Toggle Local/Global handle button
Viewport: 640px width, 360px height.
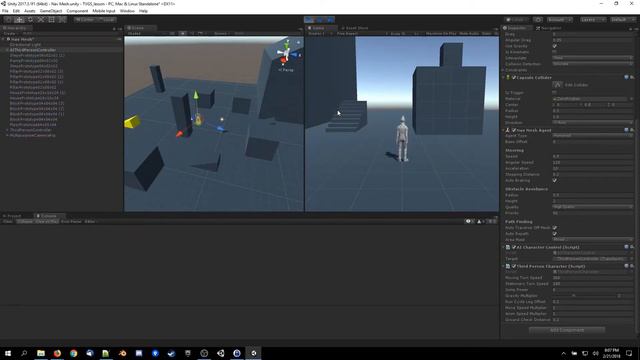107,20
